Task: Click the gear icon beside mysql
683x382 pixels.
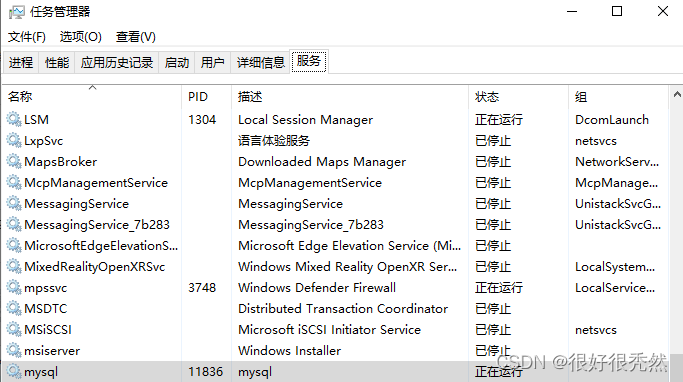Action: (14, 371)
